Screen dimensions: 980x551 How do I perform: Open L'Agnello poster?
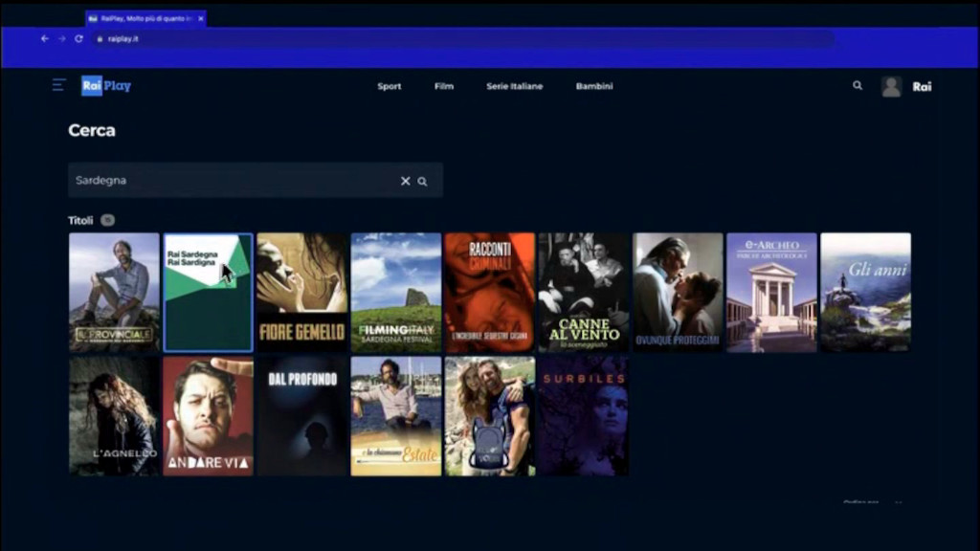pos(114,416)
